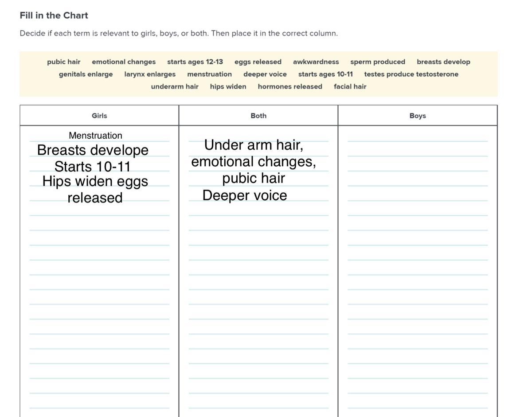
Task: Click the word 'released' in Girls column
Action: coord(95,198)
